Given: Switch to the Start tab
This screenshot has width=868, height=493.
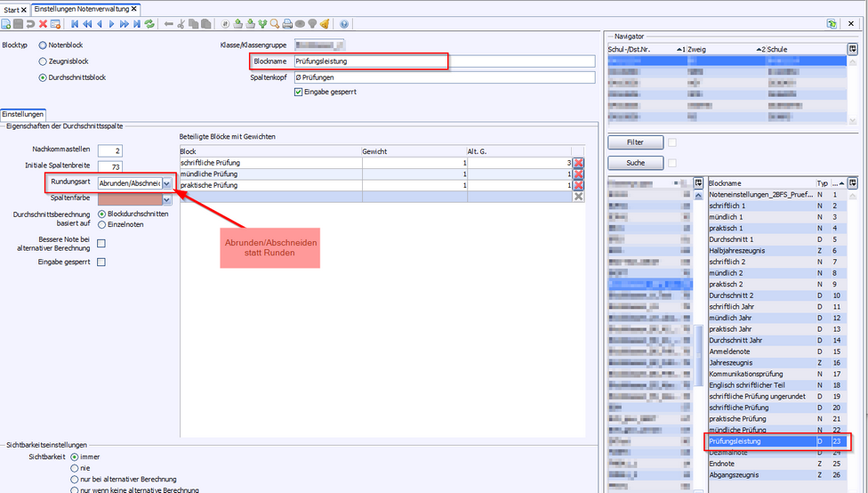Looking at the screenshot, I should click(12, 9).
